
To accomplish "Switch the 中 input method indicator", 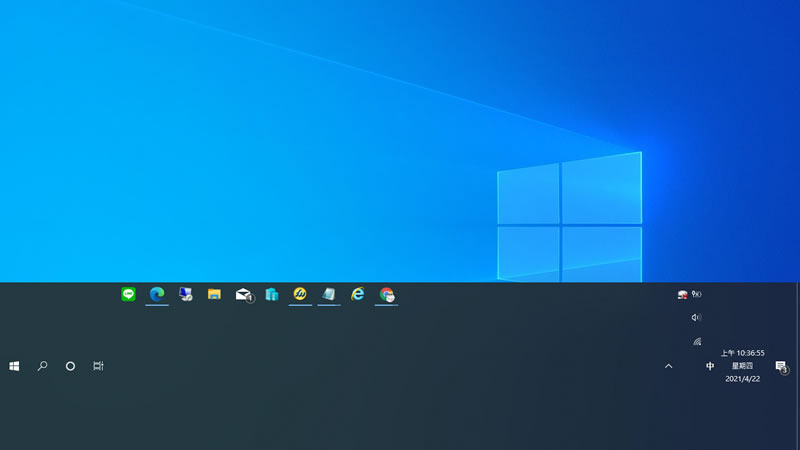I will click(710, 366).
